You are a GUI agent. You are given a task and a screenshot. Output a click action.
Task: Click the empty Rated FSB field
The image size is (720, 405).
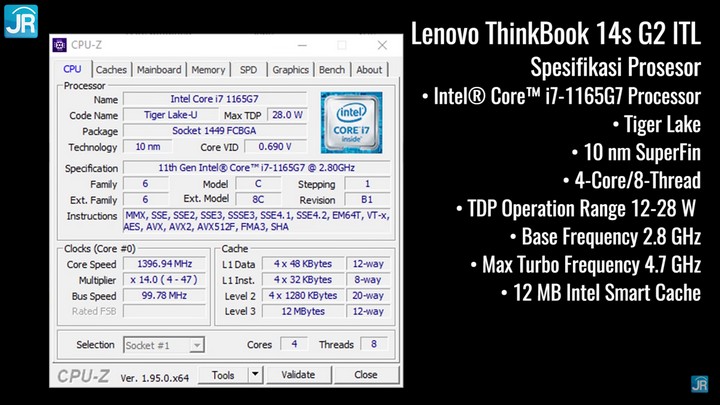[164, 311]
